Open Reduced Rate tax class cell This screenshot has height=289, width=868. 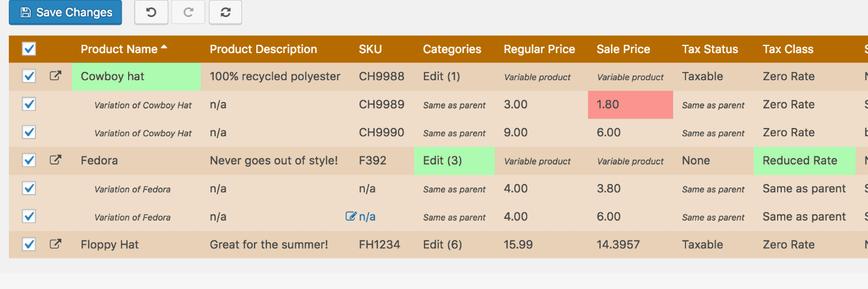coord(800,160)
